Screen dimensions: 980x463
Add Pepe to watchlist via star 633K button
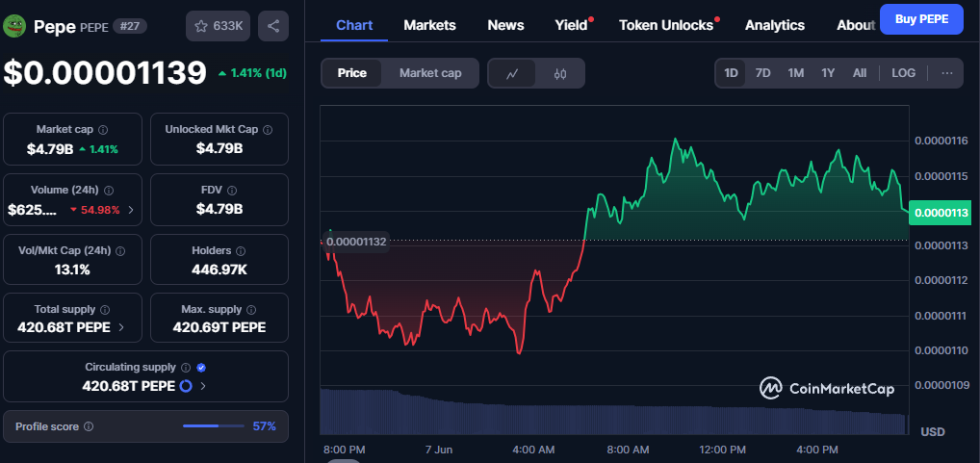coord(219,26)
